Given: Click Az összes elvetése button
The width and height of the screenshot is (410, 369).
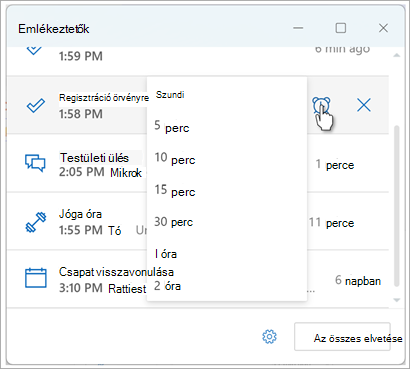Looking at the screenshot, I should [x=342, y=336].
